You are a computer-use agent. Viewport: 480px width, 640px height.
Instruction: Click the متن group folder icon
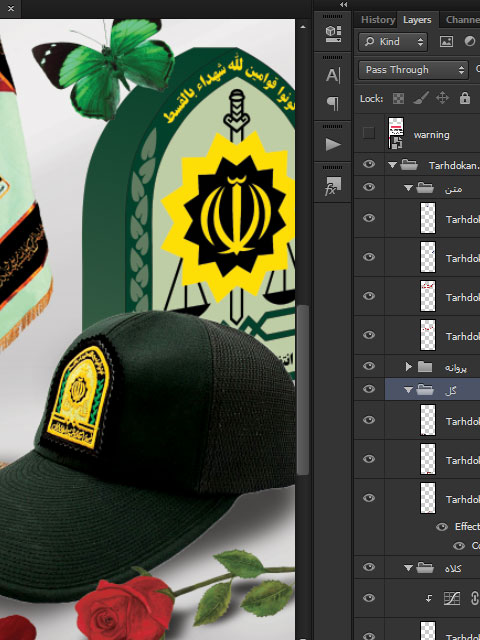tap(425, 188)
